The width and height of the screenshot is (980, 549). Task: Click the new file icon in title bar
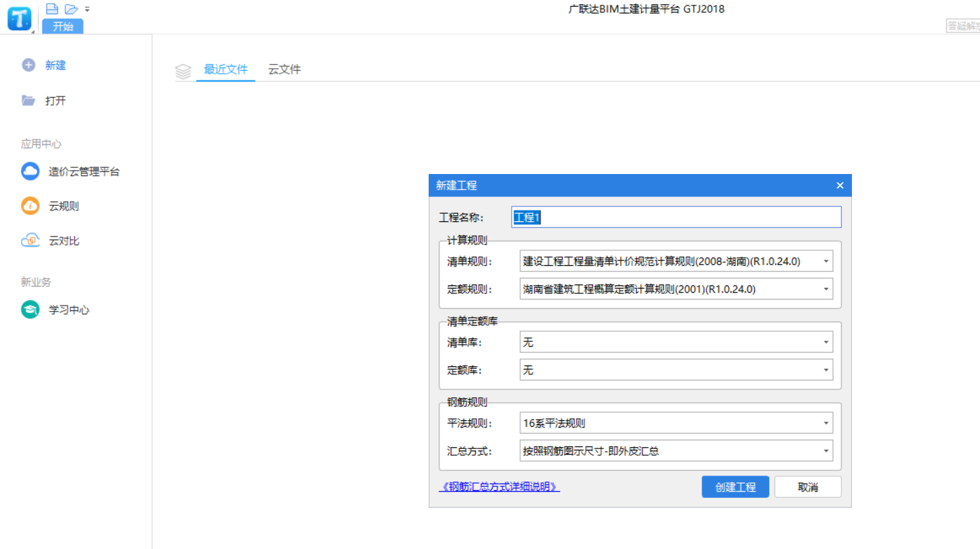point(52,9)
